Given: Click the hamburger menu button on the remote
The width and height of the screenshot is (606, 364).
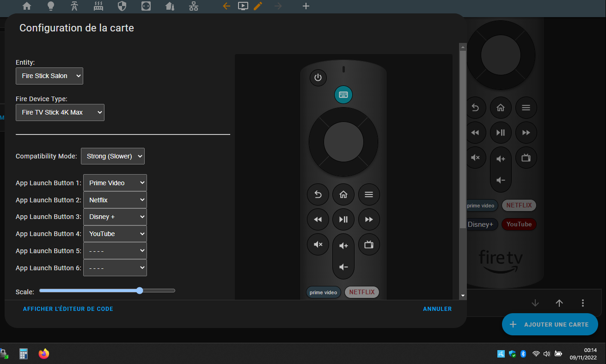Looking at the screenshot, I should 369,194.
